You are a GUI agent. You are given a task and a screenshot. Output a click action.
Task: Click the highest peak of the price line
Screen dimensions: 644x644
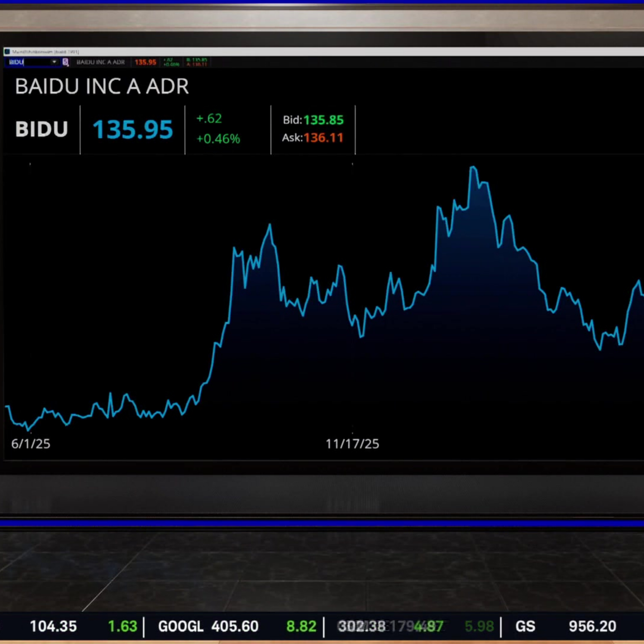(x=473, y=167)
